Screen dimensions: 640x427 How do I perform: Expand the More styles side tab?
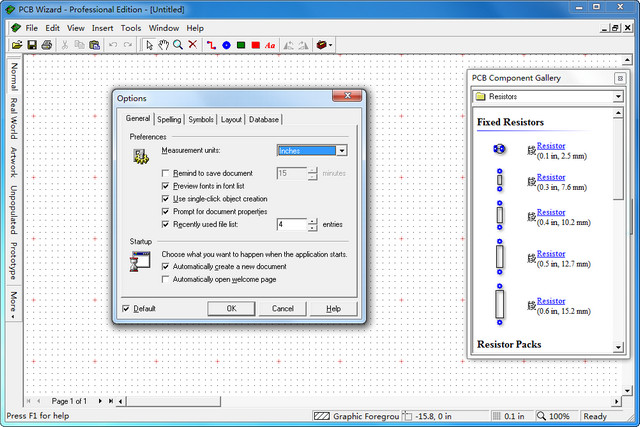coord(13,305)
